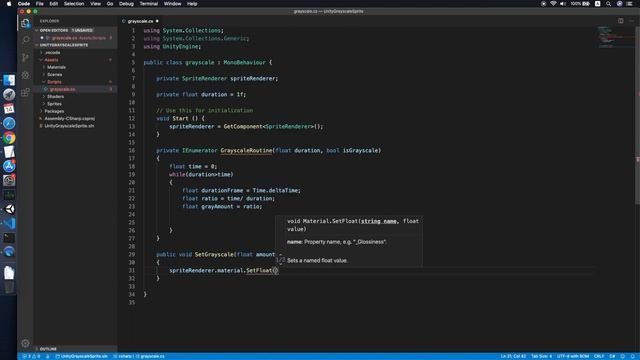Select the grayscale.cs editor tab
Screen dimensions: 640x360
[x=140, y=21]
